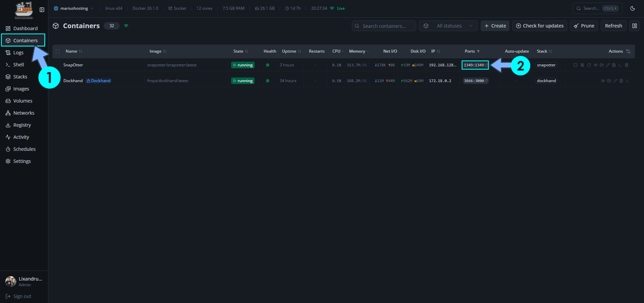Viewport: 644px width, 303px height.
Task: View Dockhand container logs document icon
Action: (x=621, y=81)
